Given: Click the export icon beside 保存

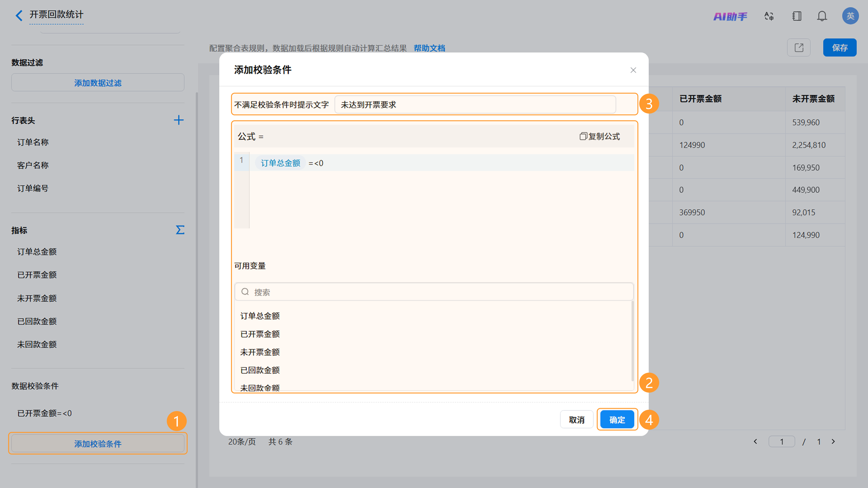Looking at the screenshot, I should [x=799, y=47].
